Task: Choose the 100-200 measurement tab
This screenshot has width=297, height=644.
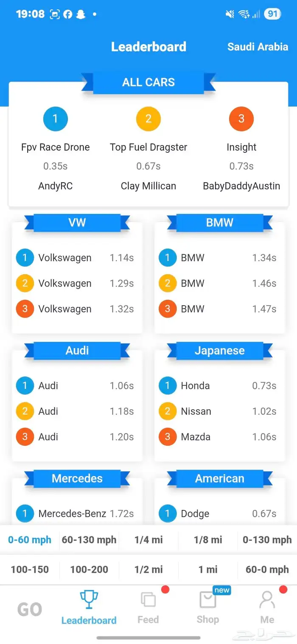Action: click(89, 570)
